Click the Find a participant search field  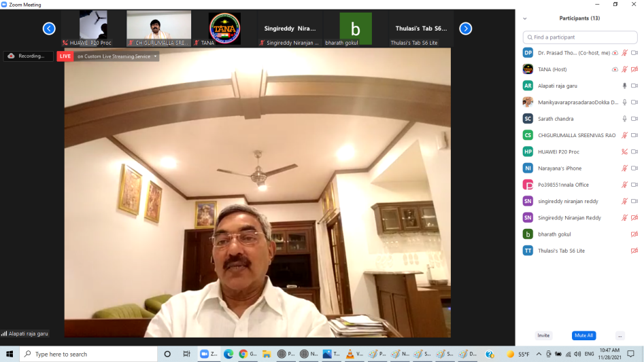tap(580, 37)
